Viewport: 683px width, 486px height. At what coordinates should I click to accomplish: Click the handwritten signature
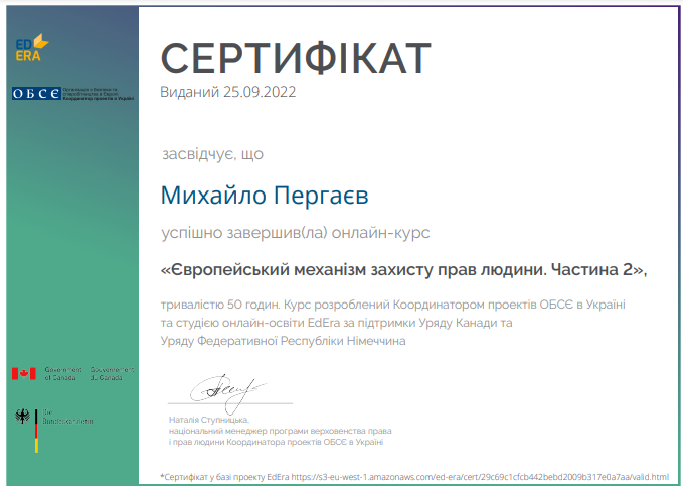pyautogui.click(x=227, y=393)
